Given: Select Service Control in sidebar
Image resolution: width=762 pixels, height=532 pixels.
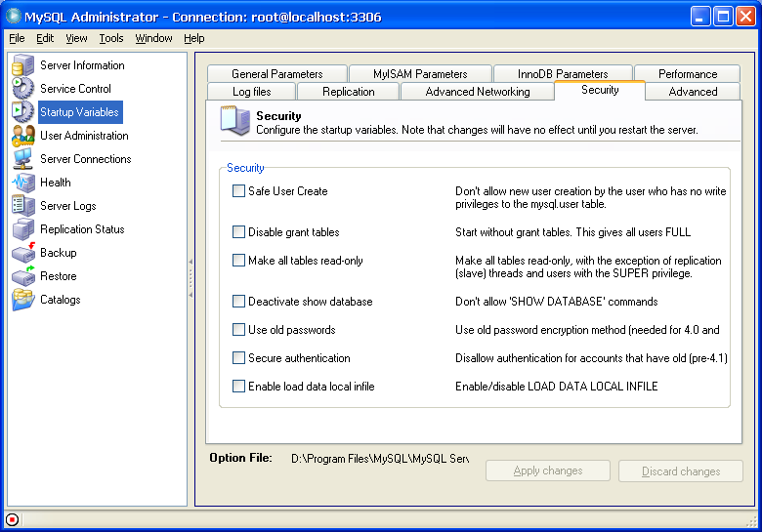Looking at the screenshot, I should point(75,89).
